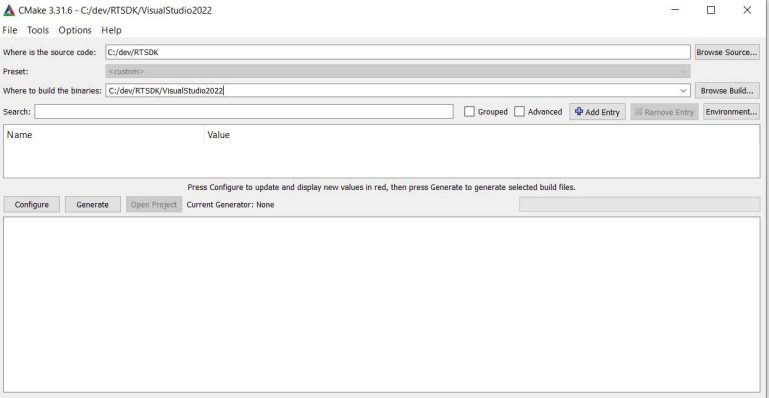Click the 'Press Configure to update' hint text
The width and height of the screenshot is (769, 398).
pyautogui.click(x=382, y=187)
